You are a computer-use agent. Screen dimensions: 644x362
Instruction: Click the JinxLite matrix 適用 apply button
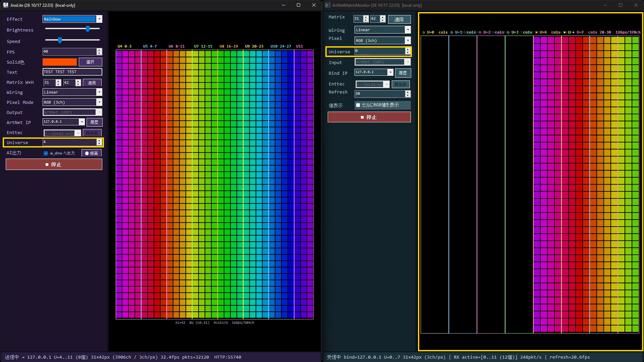[x=92, y=83]
